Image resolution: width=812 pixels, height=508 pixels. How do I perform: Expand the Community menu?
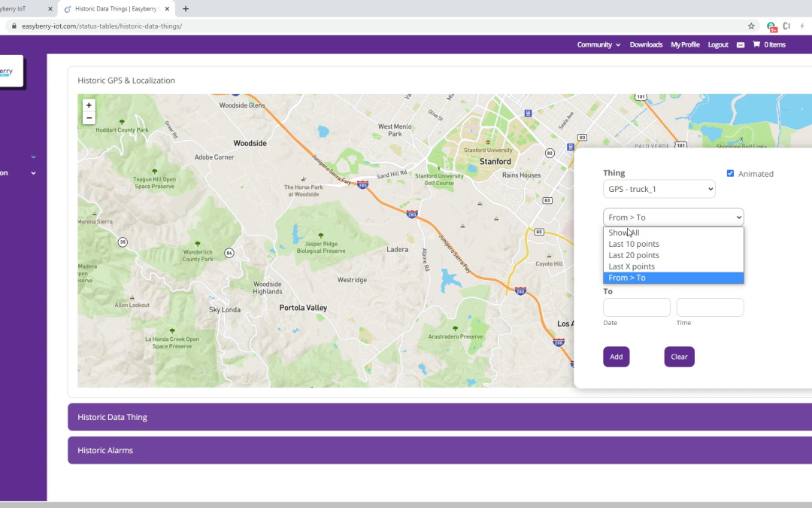coord(598,44)
